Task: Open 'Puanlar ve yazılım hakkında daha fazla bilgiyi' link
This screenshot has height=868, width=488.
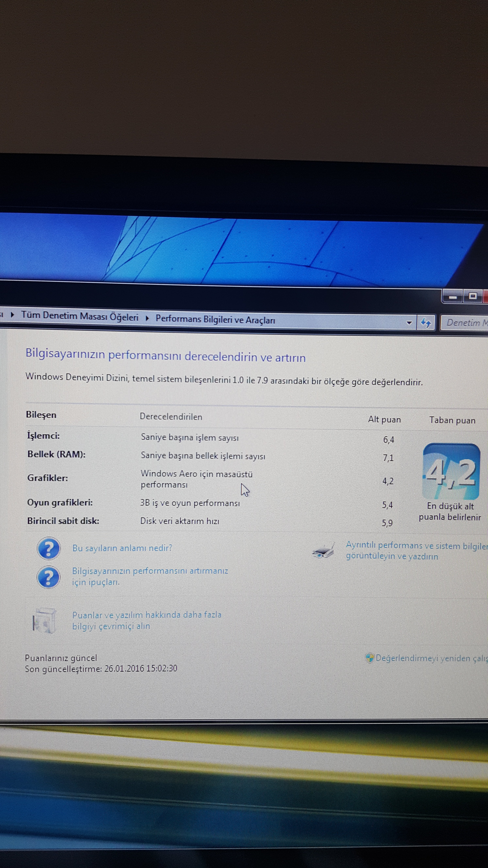Action: tap(147, 620)
